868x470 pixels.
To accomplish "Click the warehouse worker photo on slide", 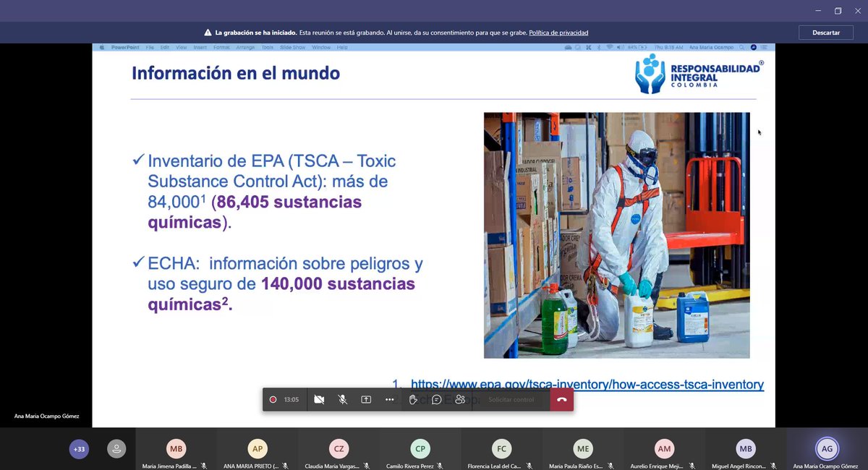I will [616, 235].
